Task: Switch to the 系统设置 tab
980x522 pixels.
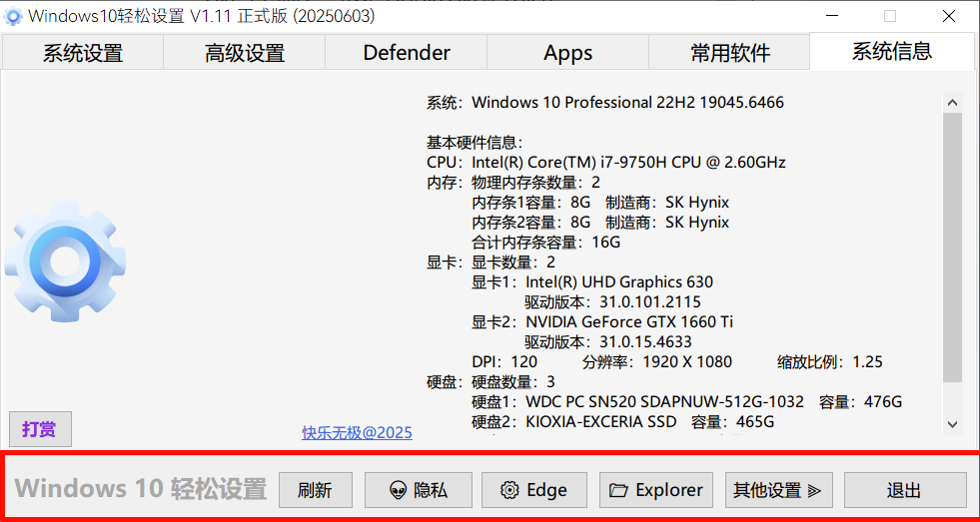Action: pos(82,53)
